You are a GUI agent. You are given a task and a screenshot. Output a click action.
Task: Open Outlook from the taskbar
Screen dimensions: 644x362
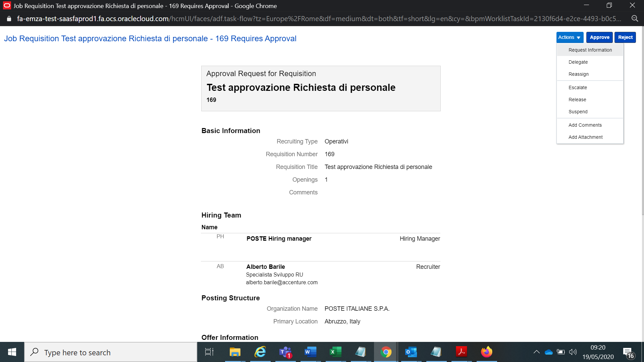click(411, 352)
